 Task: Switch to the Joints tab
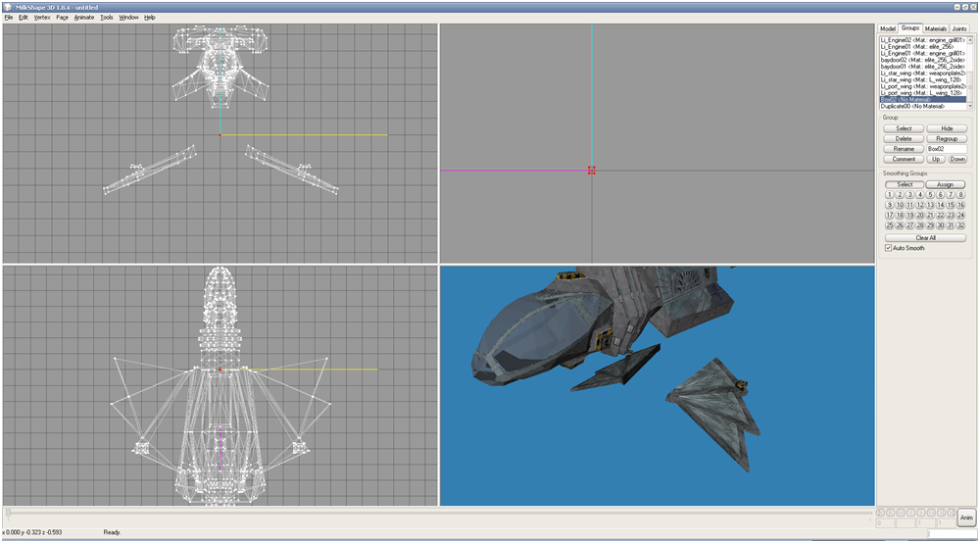point(959,28)
